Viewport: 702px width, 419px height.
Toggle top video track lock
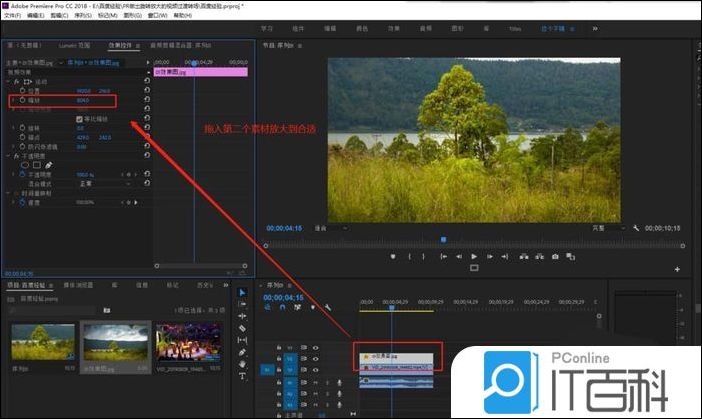(278, 347)
